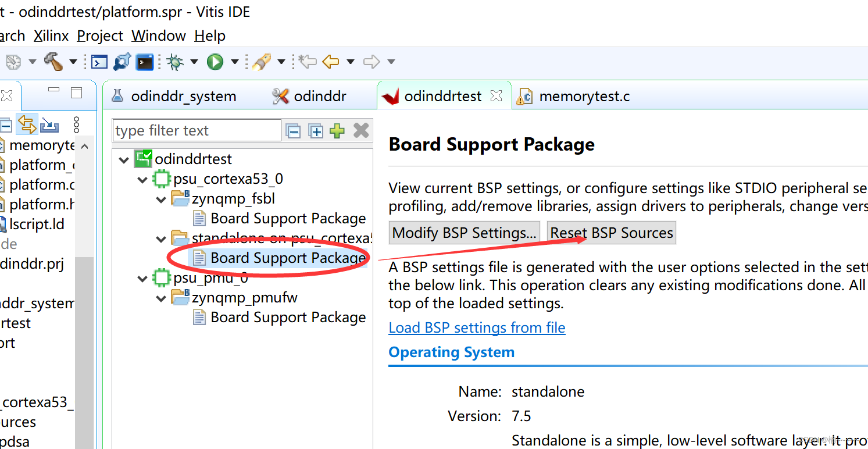Image resolution: width=868 pixels, height=449 pixels.
Task: Open Load BSP settings from file link
Action: 477,327
